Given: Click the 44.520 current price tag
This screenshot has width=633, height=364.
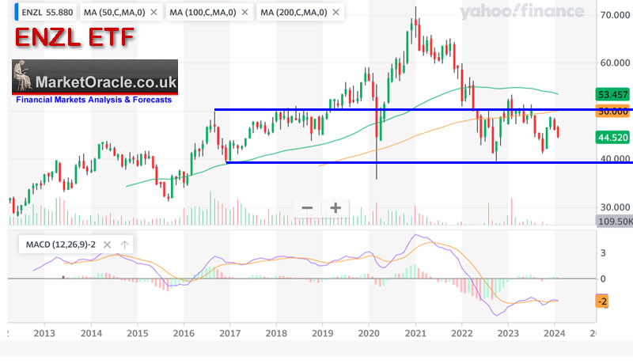Looking at the screenshot, I should [x=614, y=137].
